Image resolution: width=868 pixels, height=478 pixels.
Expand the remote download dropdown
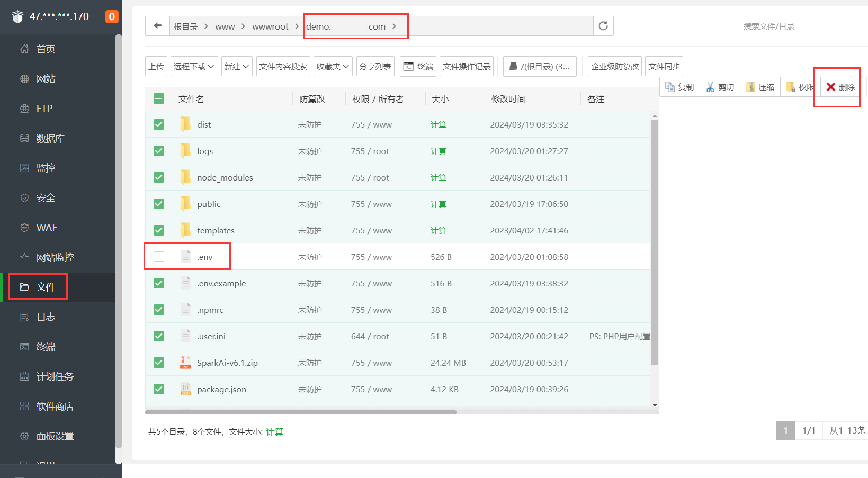tap(194, 66)
